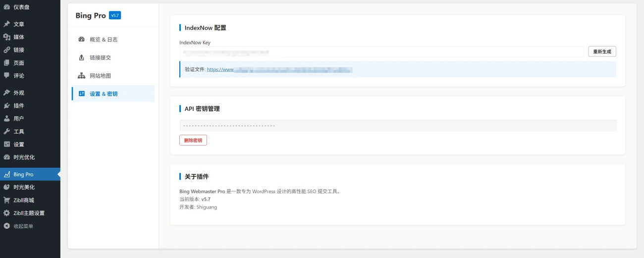Screen dimensions: 644x258
Task: Click the 收起菜单 collapse arrow icon
Action: tap(6, 226)
